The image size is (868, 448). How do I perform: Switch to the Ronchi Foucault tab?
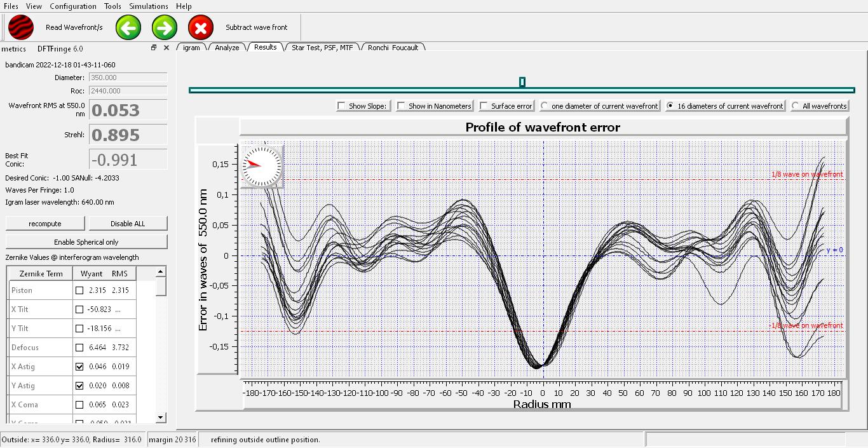(x=393, y=48)
